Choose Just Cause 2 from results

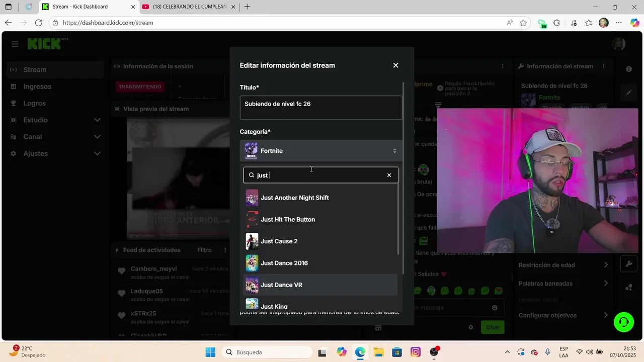(x=320, y=241)
